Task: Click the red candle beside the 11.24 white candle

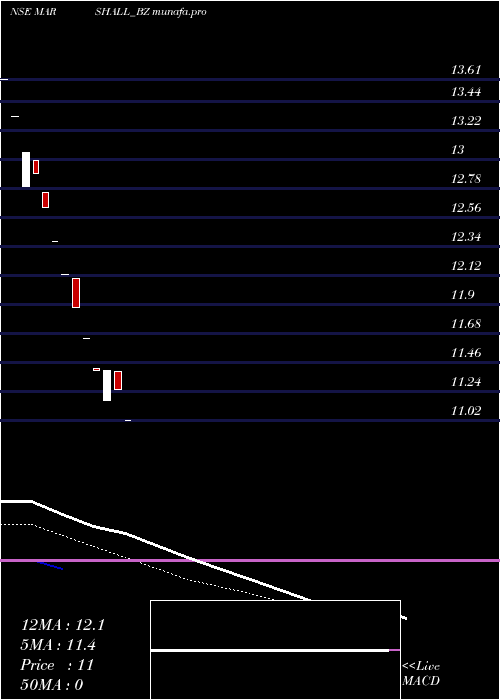Action: coord(118,380)
